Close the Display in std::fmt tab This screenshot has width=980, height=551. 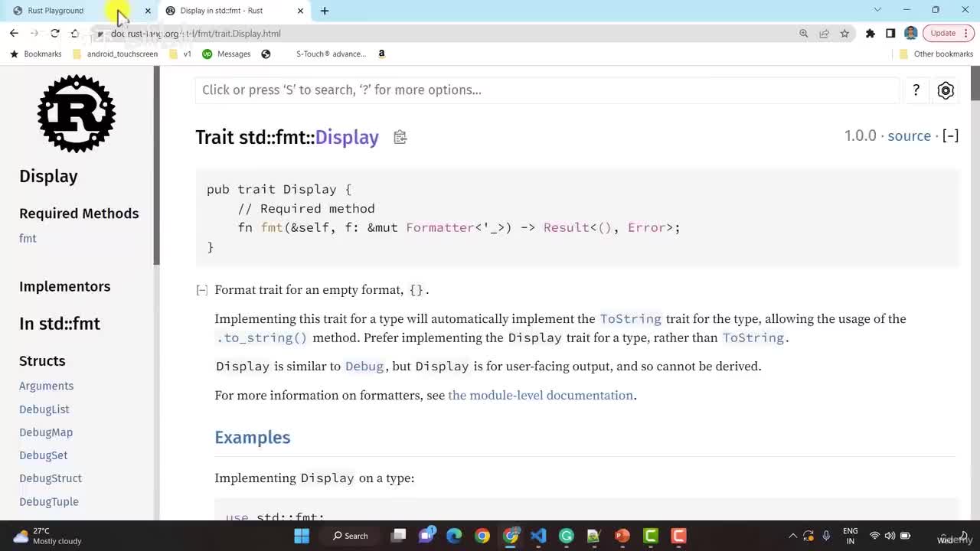[x=300, y=11]
